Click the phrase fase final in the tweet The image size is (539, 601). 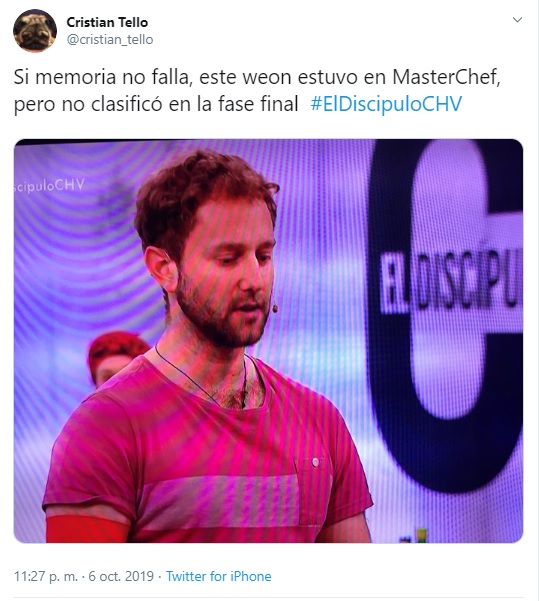pos(258,104)
